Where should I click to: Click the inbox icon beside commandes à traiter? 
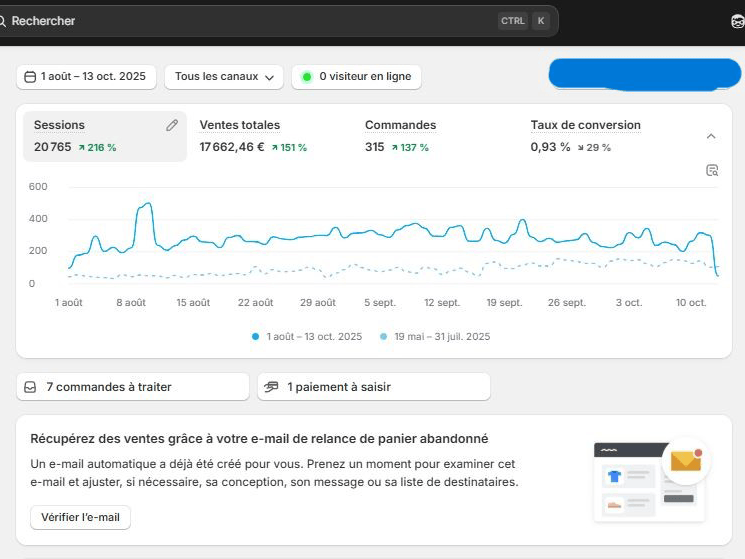pos(31,387)
